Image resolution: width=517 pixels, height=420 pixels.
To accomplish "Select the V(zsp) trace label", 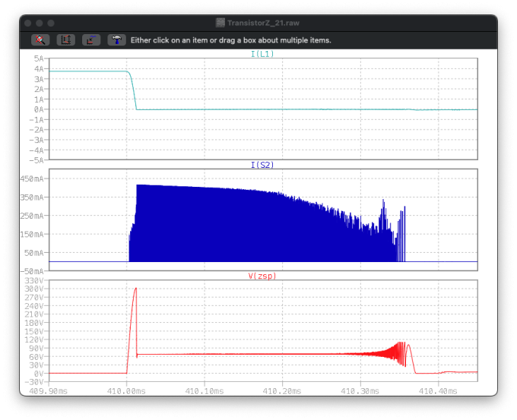I will point(262,276).
